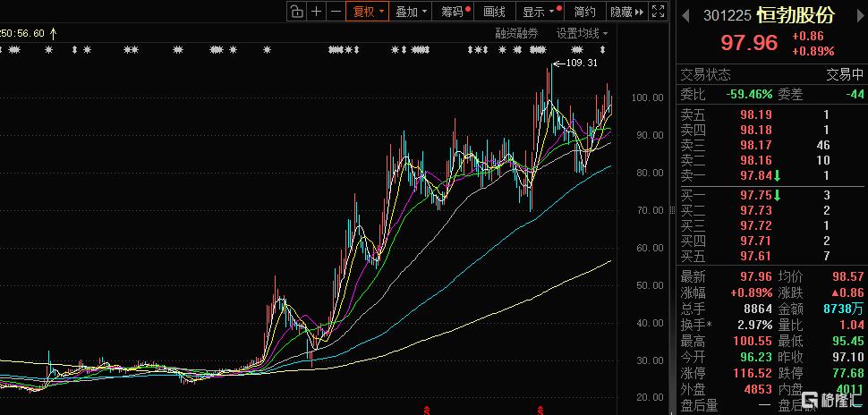Expand the 叠加 overlay dropdown

412,12
